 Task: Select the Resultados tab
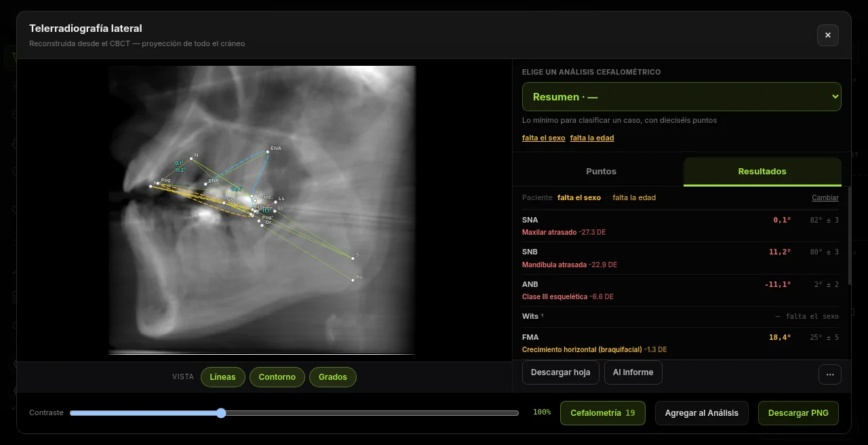point(762,172)
